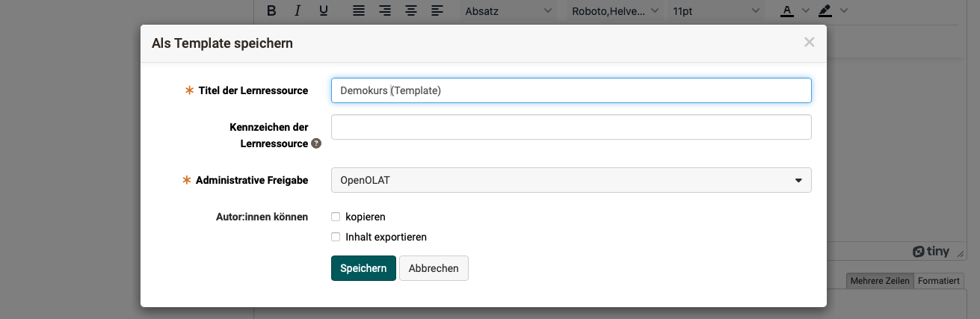980x319 pixels.
Task: Toggle bold formatting in editor toolbar
Action: 271,10
